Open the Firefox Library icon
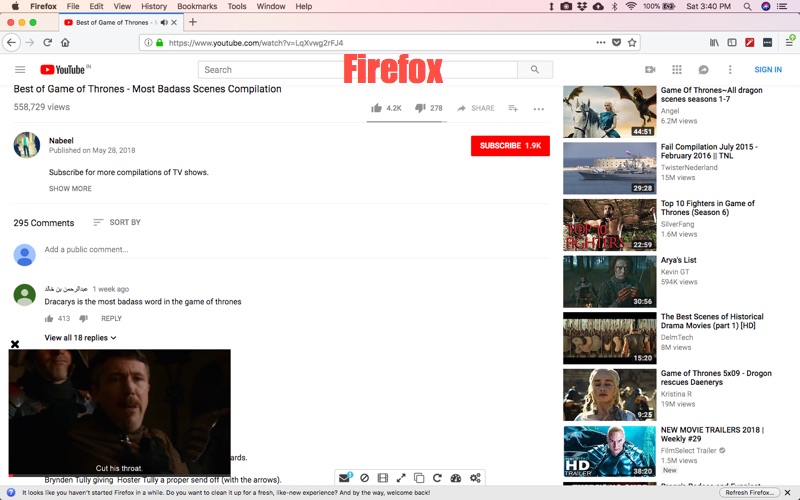 [x=714, y=43]
